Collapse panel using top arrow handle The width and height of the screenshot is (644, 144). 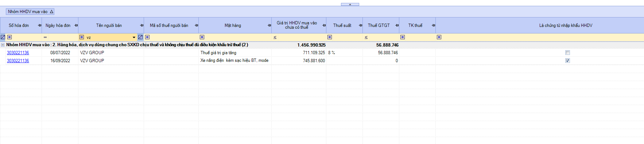(x=350, y=4)
